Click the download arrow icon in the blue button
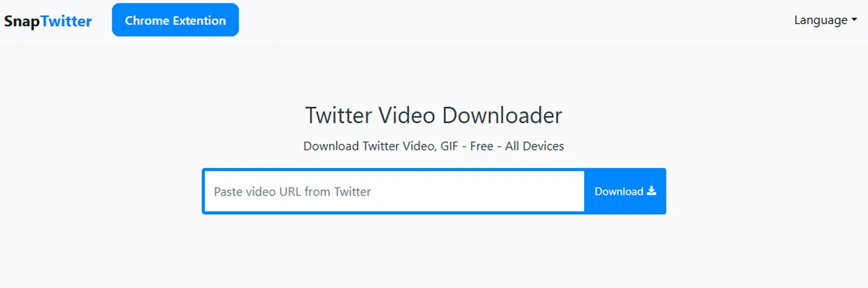The height and width of the screenshot is (288, 868). pyautogui.click(x=652, y=191)
